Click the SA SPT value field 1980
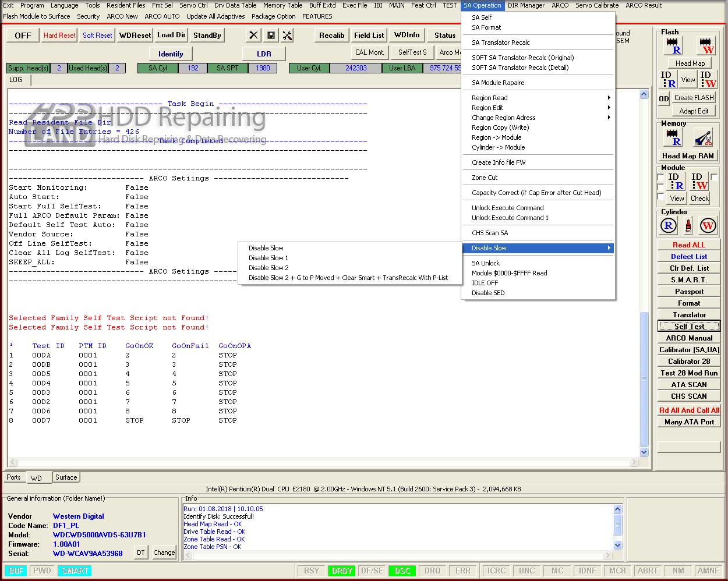This screenshot has height=581, width=728. [263, 68]
